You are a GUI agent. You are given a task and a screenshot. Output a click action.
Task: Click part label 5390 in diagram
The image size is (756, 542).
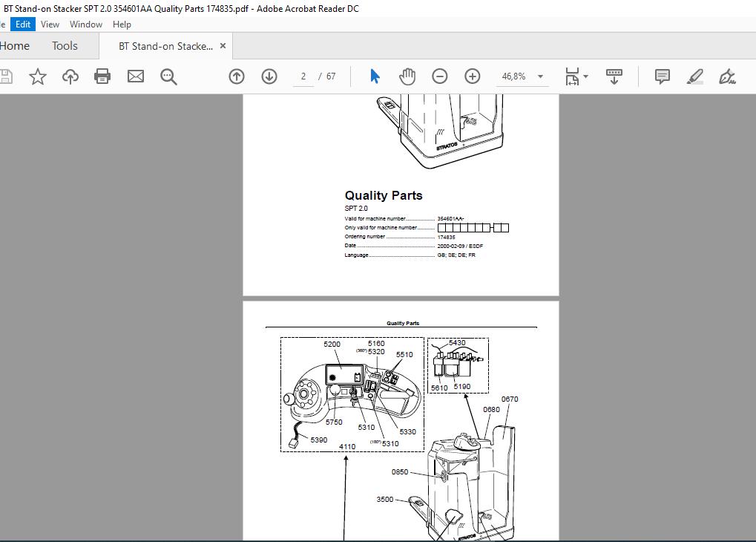(319, 440)
